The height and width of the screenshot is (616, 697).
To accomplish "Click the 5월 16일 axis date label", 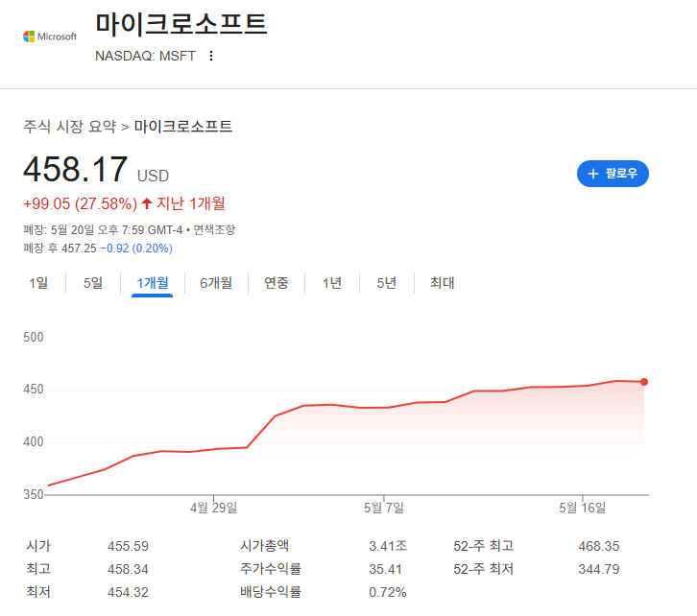I will click(x=583, y=508).
